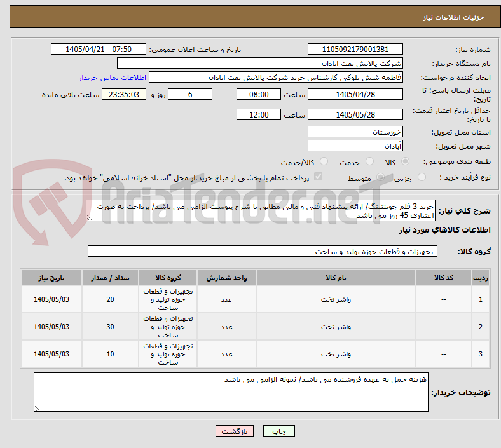Click the general description text area
Viewport: 501px width, 448px height.
coord(261,210)
